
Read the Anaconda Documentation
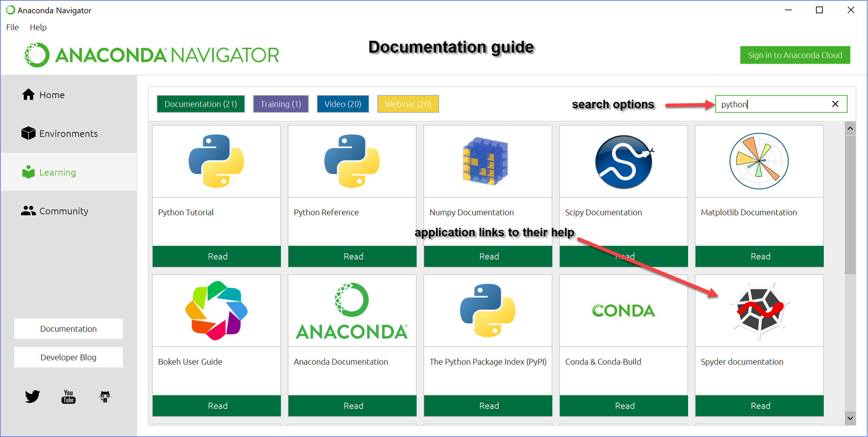click(352, 406)
